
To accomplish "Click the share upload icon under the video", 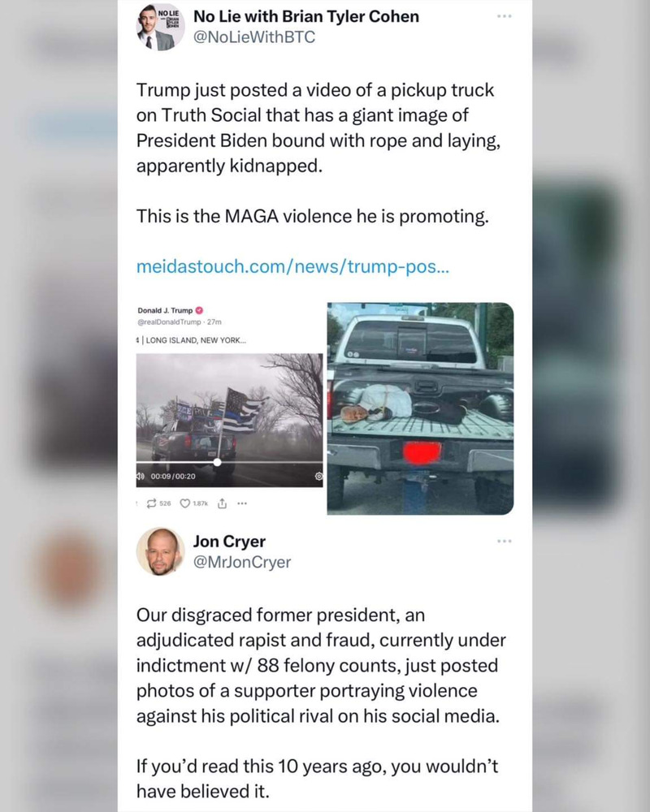I will (x=222, y=503).
